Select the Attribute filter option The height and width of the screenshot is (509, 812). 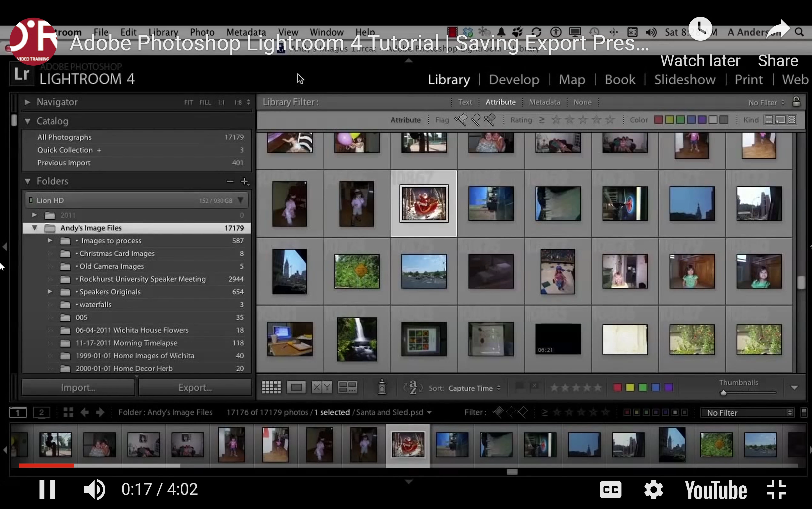click(500, 102)
